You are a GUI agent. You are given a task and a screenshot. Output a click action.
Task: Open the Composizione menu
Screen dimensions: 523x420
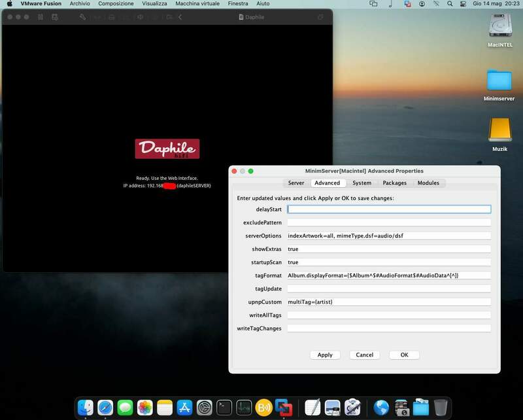(x=116, y=4)
